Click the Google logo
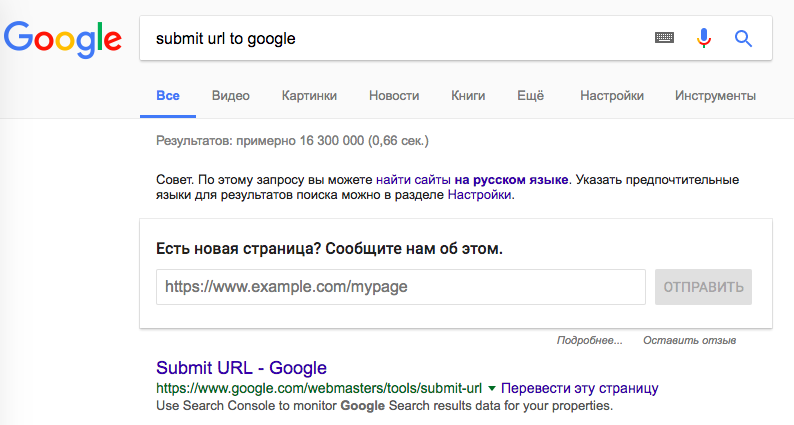This screenshot has width=794, height=425. [63, 39]
